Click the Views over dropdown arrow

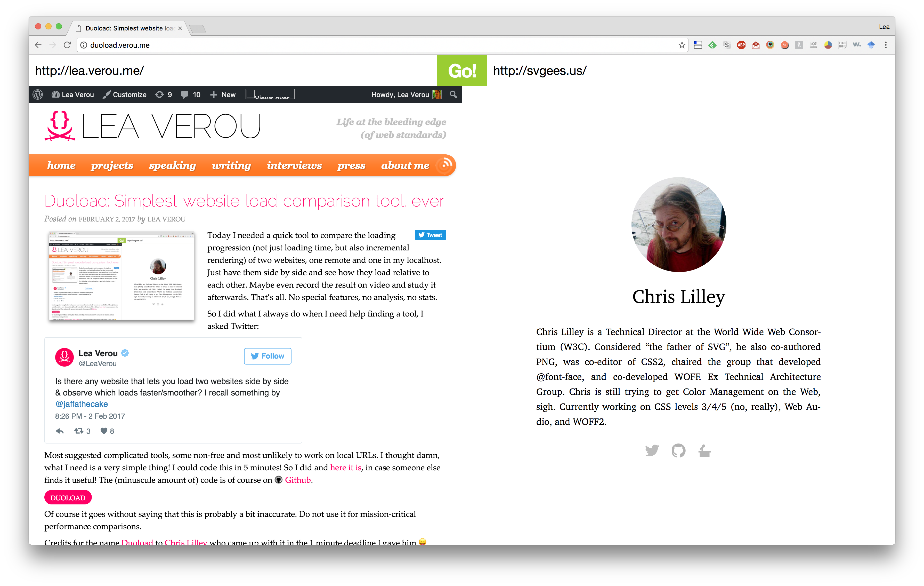(x=291, y=95)
